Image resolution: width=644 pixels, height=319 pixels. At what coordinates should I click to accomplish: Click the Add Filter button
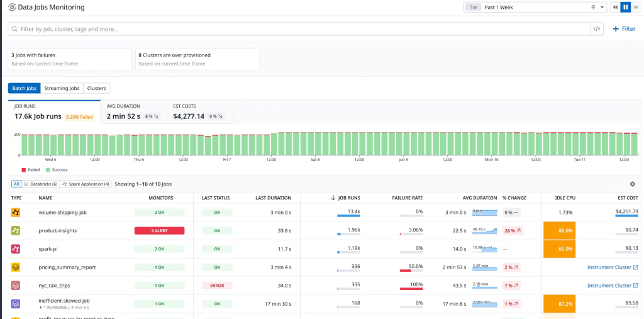(624, 29)
